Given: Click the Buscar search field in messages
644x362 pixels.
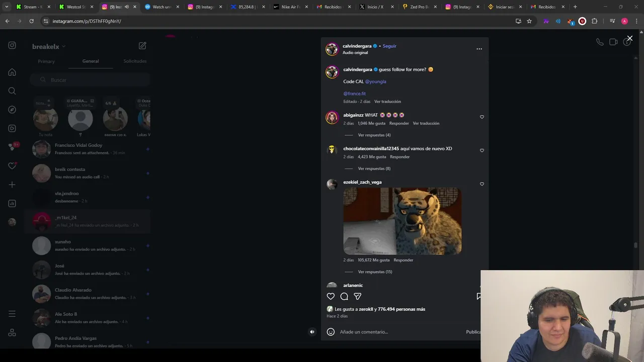Looking at the screenshot, I should (90, 80).
